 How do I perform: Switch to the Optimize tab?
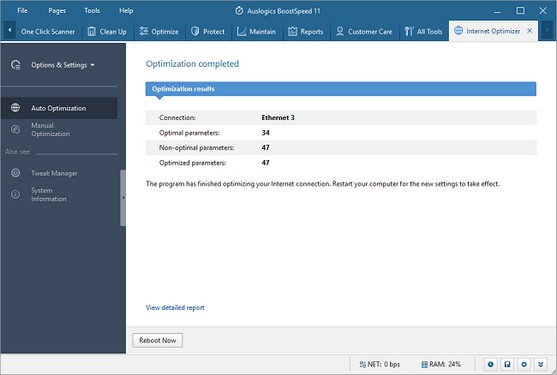tap(159, 32)
